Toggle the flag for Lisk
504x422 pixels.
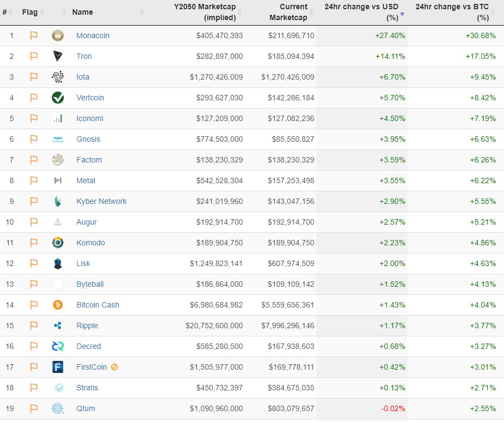click(x=34, y=263)
